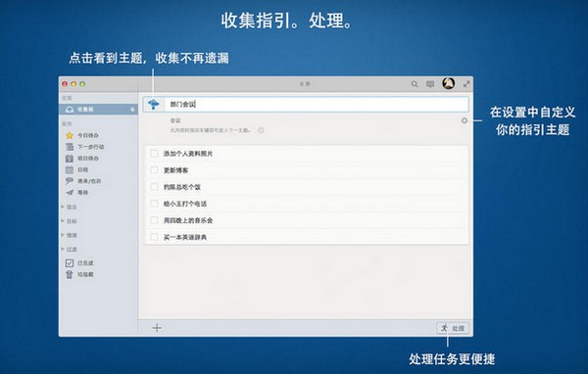The height and width of the screenshot is (374, 588).
Task: Expand the 目标 section in sidebar
Action: (x=69, y=221)
